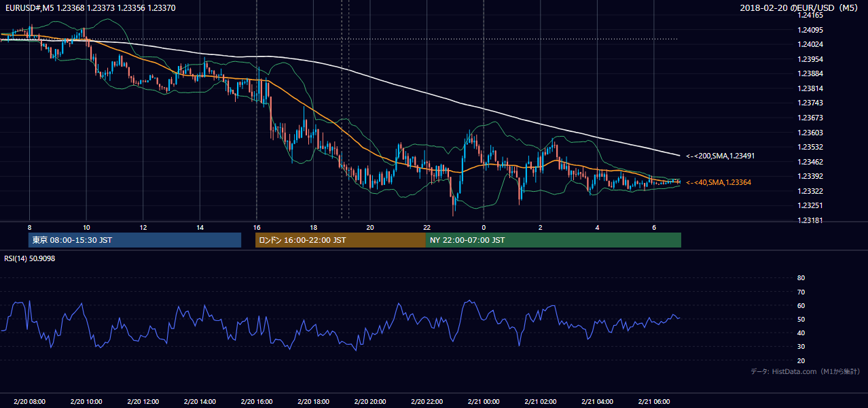Click the 2/21 00:00 time axis label
The image size is (868, 408).
(483, 401)
